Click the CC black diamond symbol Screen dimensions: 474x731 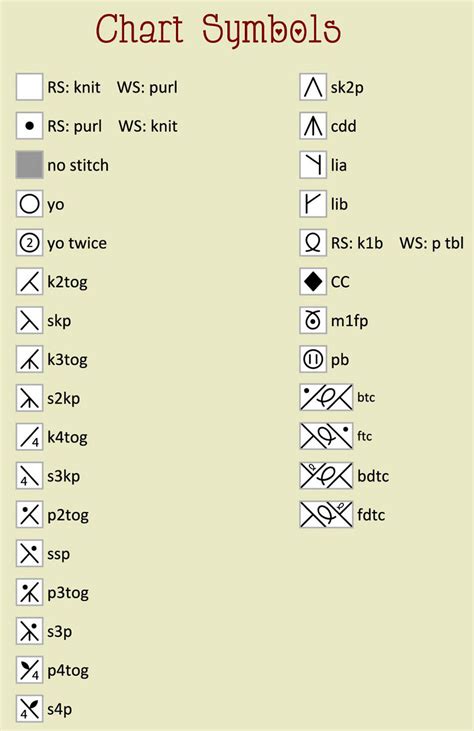313,282
